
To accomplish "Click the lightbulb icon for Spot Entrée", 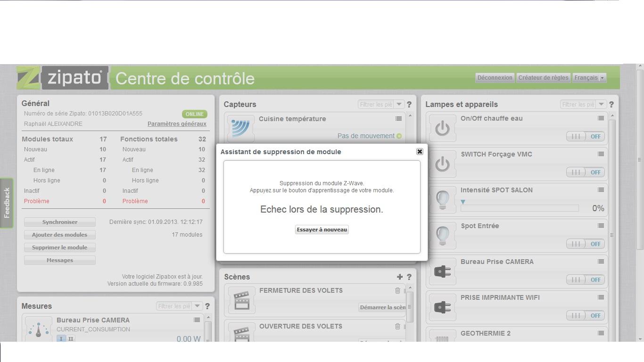I will click(x=442, y=236).
